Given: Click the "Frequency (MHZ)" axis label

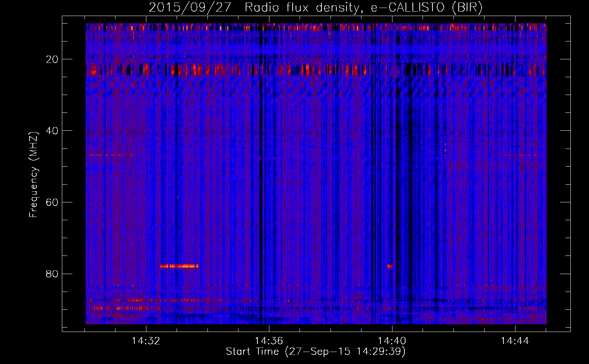Looking at the screenshot, I should (33, 175).
